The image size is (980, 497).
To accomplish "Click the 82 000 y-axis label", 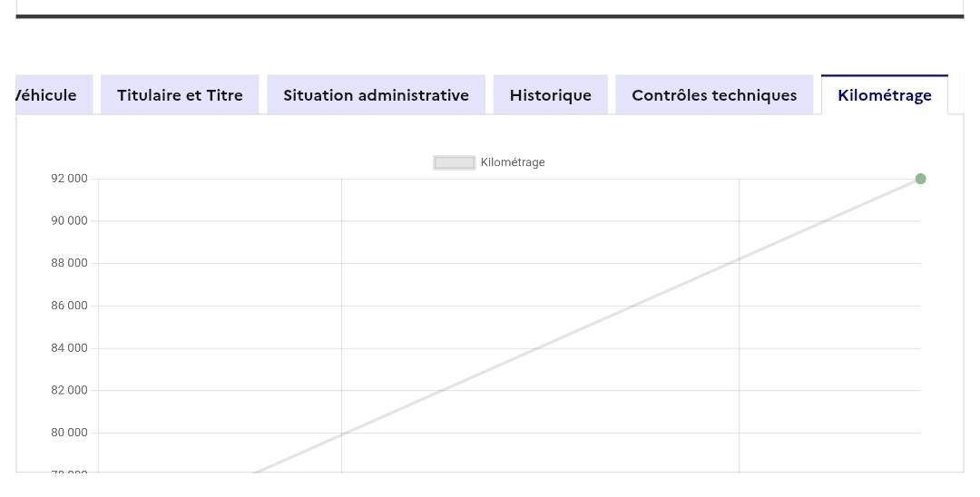I will [x=69, y=391].
